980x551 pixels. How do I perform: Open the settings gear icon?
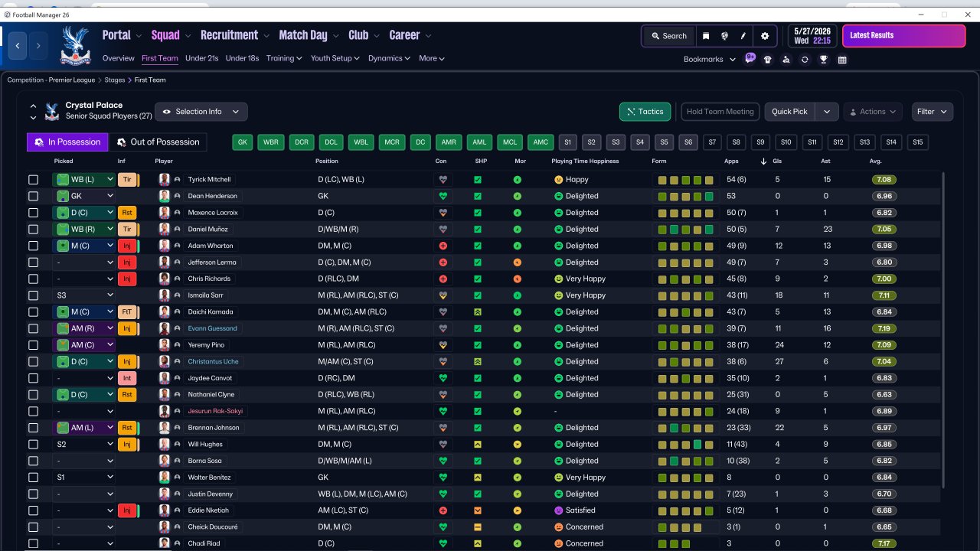[x=765, y=36]
